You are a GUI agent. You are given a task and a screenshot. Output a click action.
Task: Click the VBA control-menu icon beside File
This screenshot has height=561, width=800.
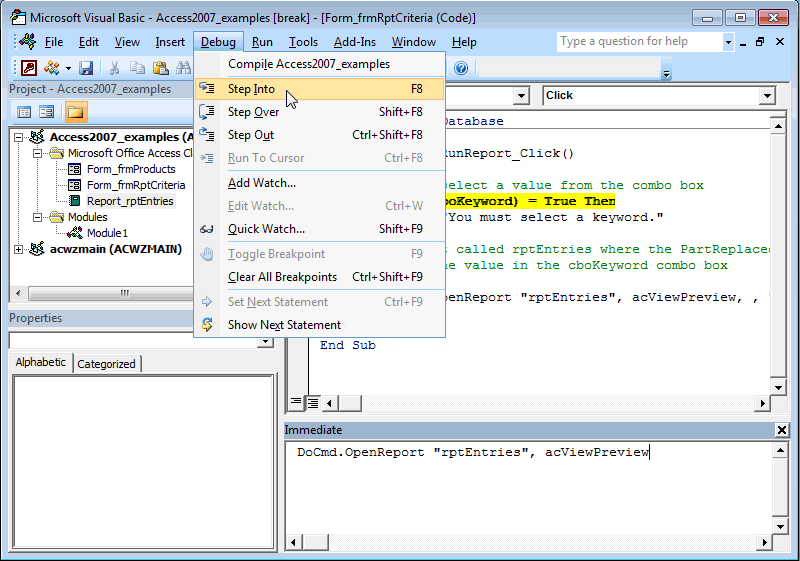pyautogui.click(x=27, y=41)
